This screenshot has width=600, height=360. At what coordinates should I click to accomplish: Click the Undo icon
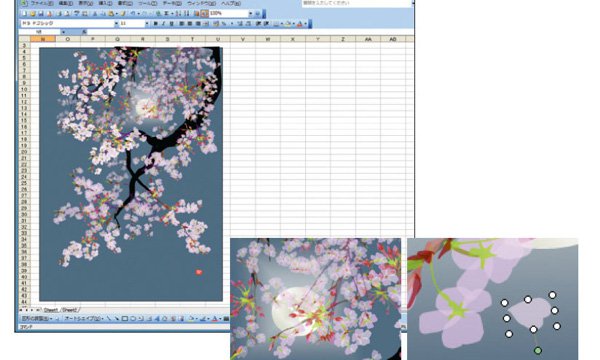pyautogui.click(x=133, y=14)
